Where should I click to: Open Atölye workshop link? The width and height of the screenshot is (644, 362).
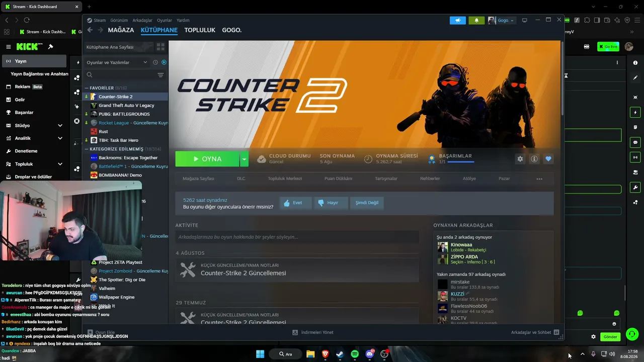[469, 178]
